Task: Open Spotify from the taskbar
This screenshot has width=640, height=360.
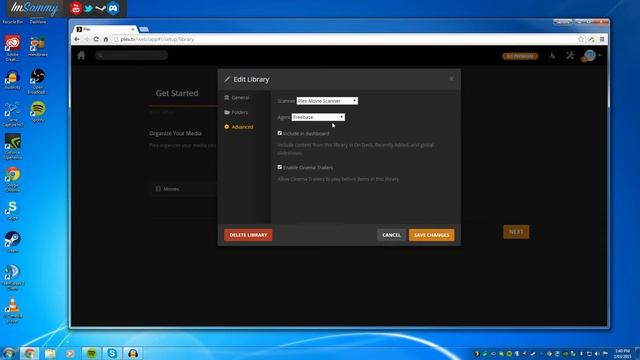Action: tap(91, 353)
